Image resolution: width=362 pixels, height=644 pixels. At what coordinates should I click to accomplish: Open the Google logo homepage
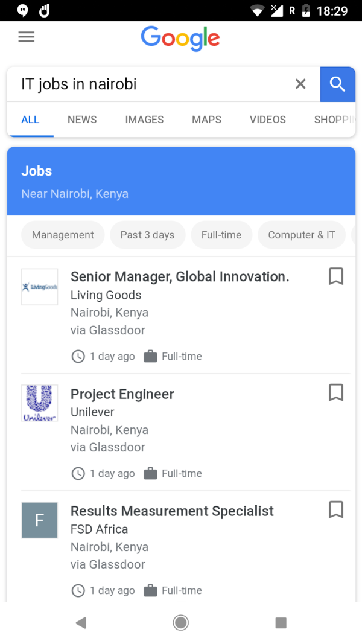[x=180, y=39]
